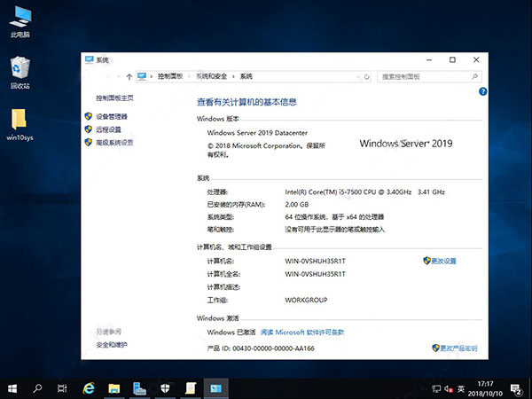Open the taskbar search magnifier
Image resolution: width=532 pixels, height=399 pixels.
38,387
